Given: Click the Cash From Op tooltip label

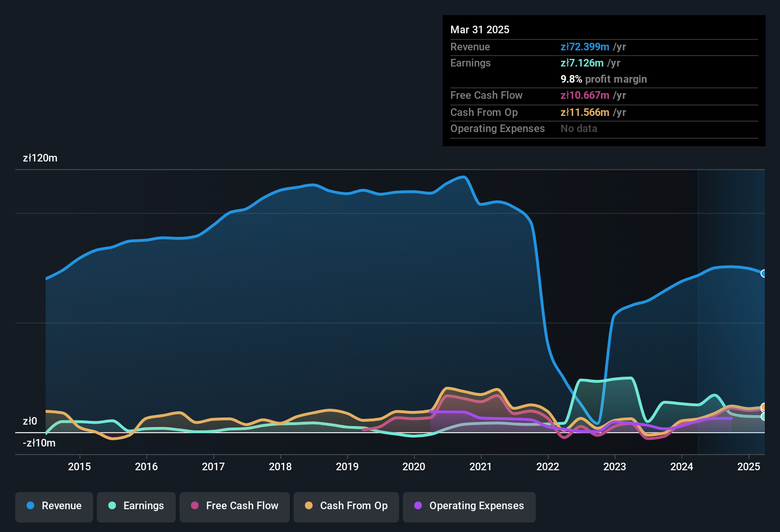Looking at the screenshot, I should [x=484, y=112].
